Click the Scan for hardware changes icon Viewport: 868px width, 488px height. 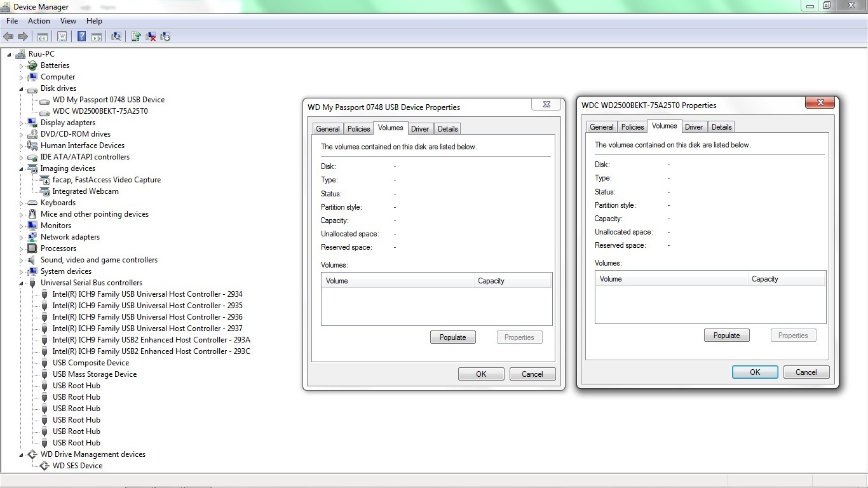116,37
